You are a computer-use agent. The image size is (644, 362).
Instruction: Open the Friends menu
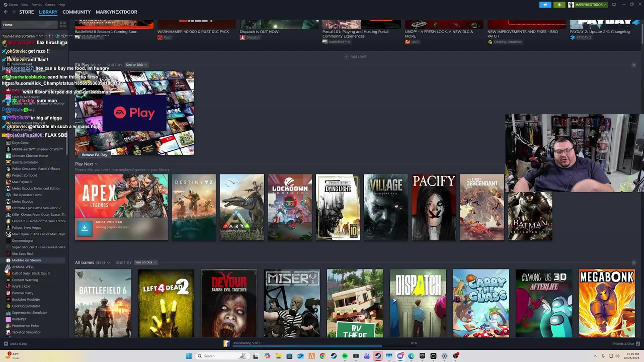(37, 5)
